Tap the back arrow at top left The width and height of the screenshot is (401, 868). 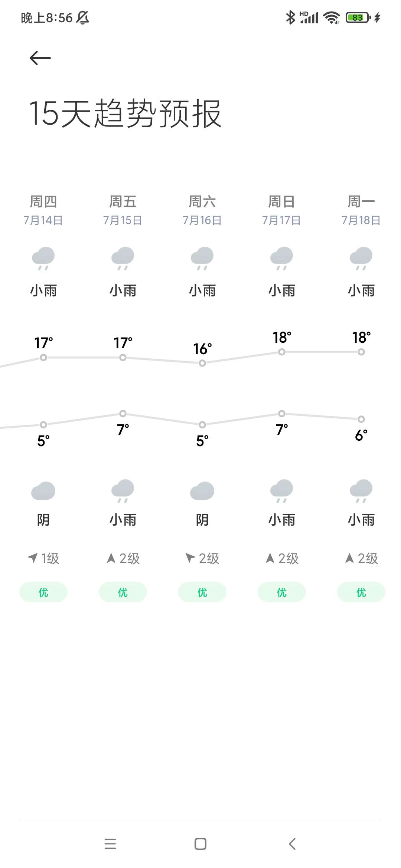40,58
